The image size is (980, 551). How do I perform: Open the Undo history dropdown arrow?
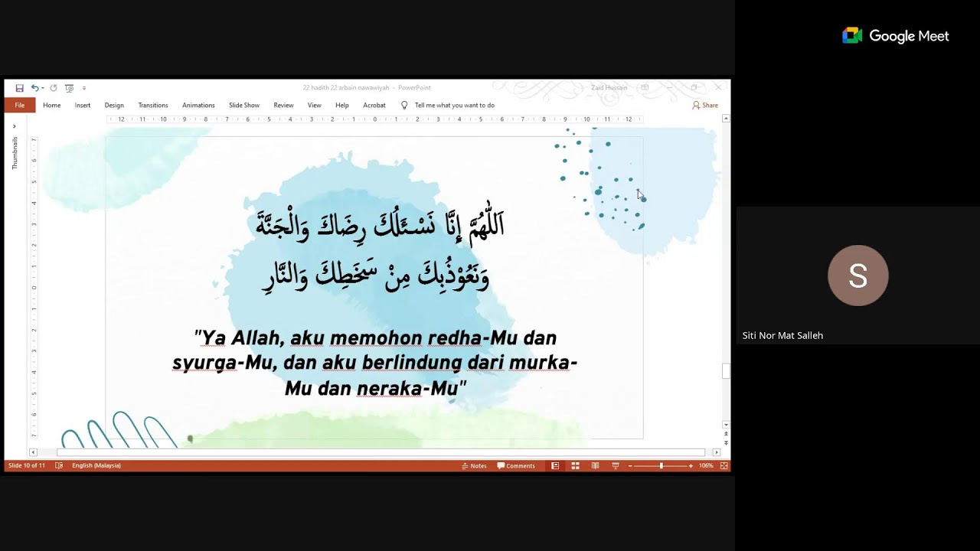[43, 88]
